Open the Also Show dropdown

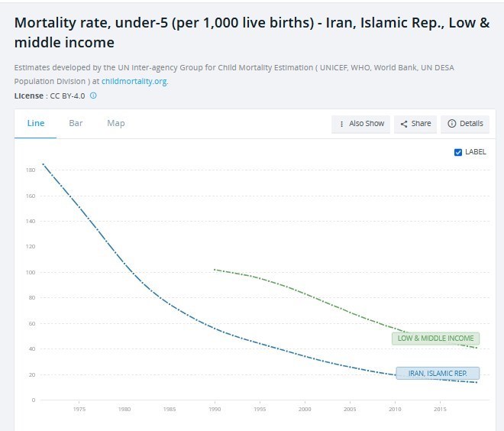[361, 124]
